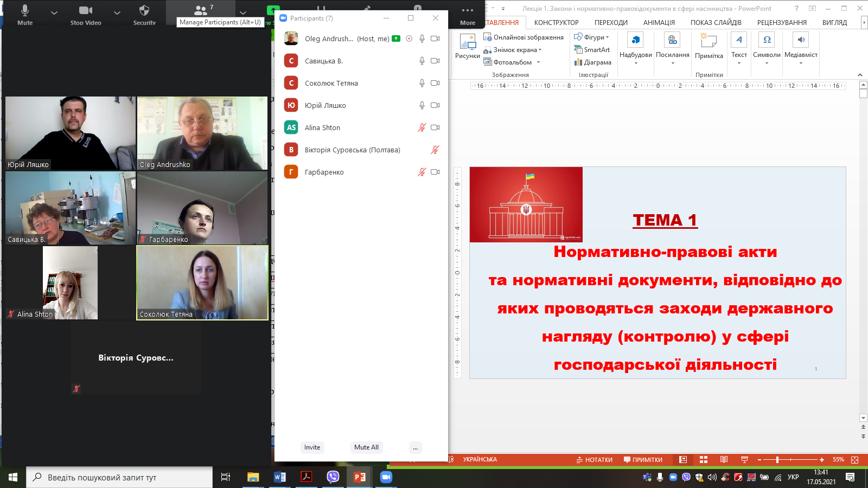Open audio options arrow next to Mute
868x488 pixels.
54,12
